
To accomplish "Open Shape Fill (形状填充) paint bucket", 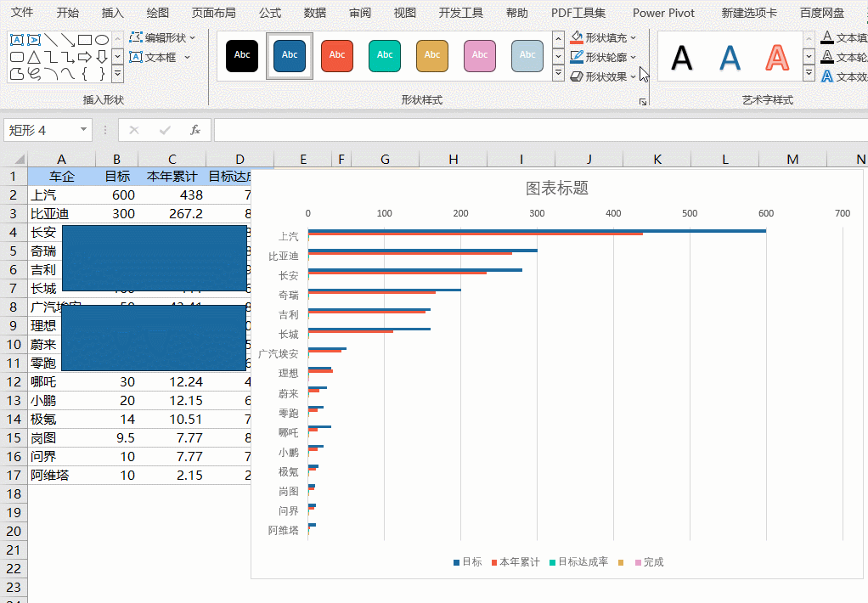I will pyautogui.click(x=577, y=37).
